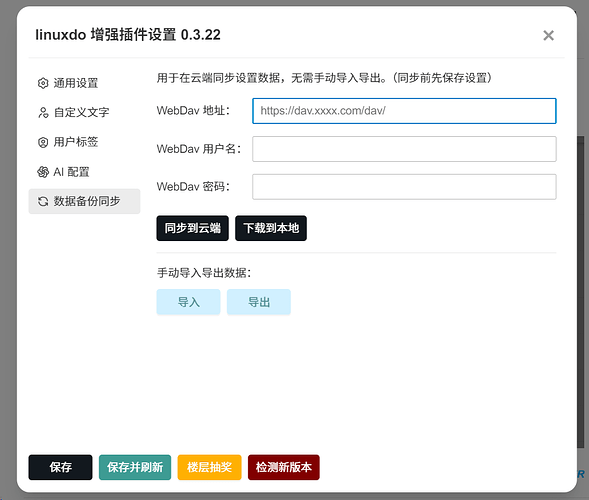
Task: Click the sync arrows icon beside 数据备份同步
Action: 43,201
